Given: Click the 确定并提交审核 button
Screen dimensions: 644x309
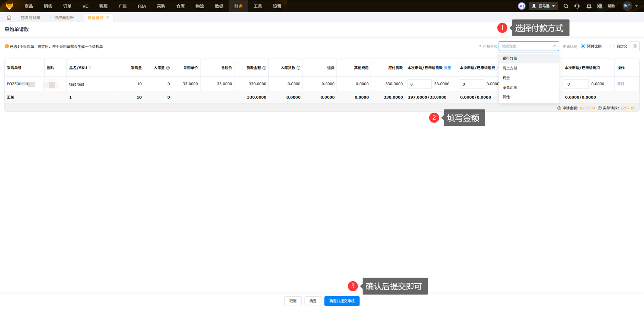Looking at the screenshot, I should [x=342, y=301].
